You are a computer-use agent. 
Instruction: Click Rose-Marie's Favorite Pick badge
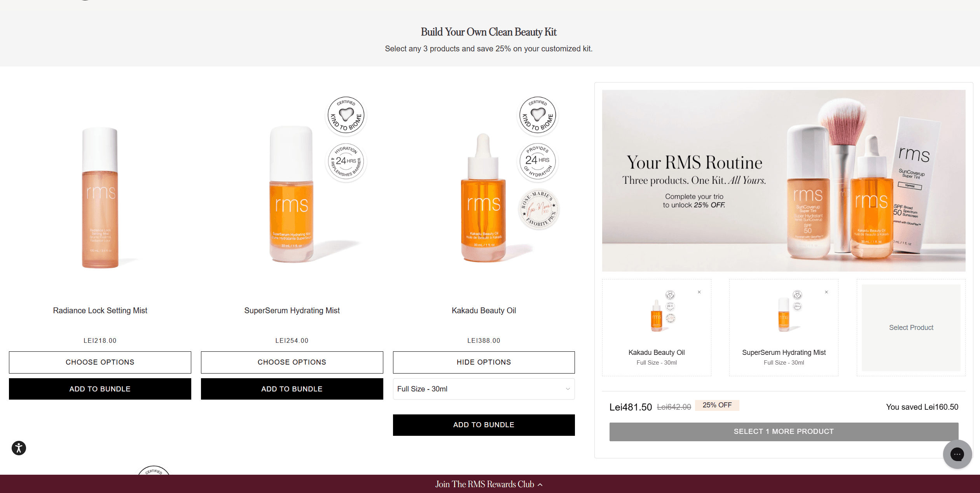(x=538, y=209)
